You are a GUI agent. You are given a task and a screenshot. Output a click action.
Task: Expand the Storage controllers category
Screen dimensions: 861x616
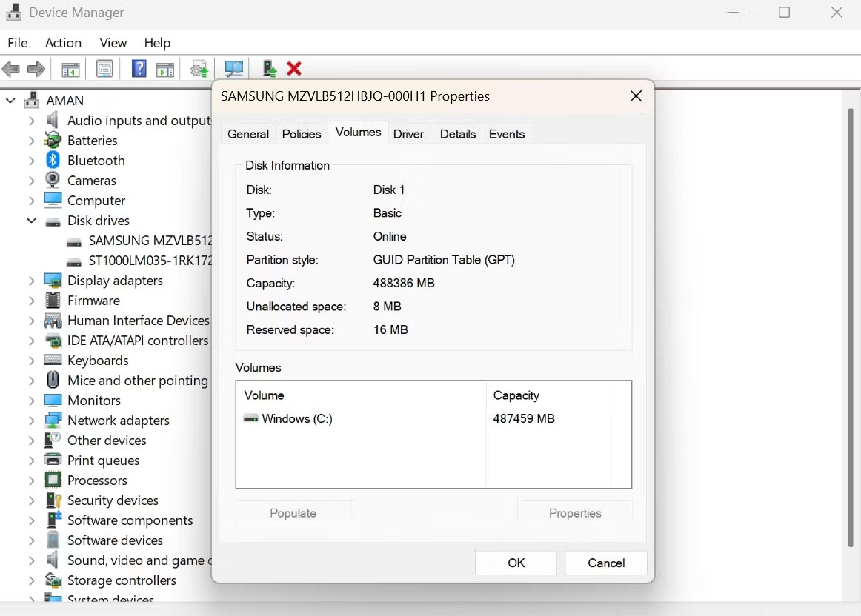pos(31,580)
